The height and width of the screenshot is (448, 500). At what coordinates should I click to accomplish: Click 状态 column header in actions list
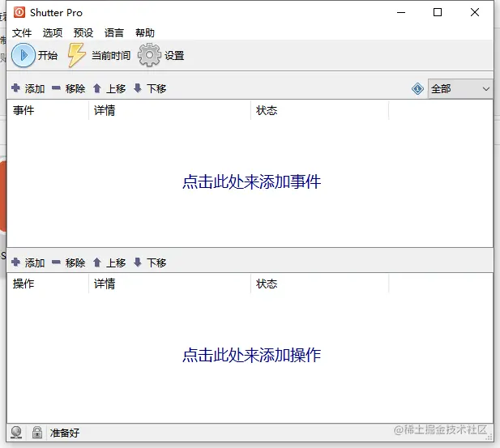pos(320,284)
